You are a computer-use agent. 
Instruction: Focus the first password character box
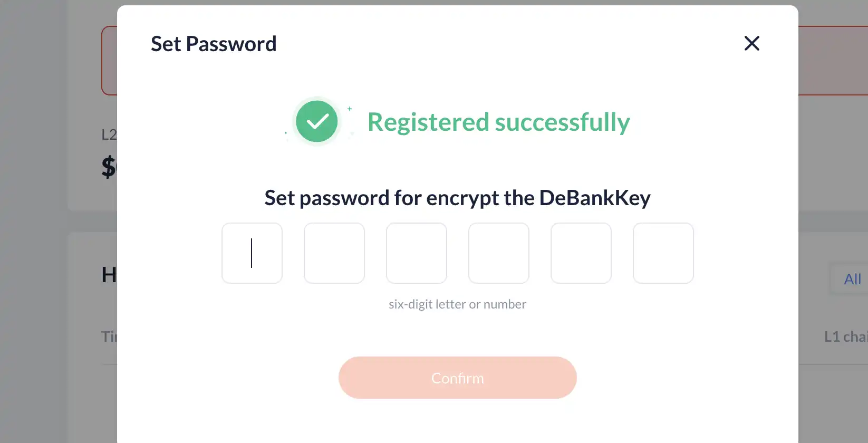[252, 253]
